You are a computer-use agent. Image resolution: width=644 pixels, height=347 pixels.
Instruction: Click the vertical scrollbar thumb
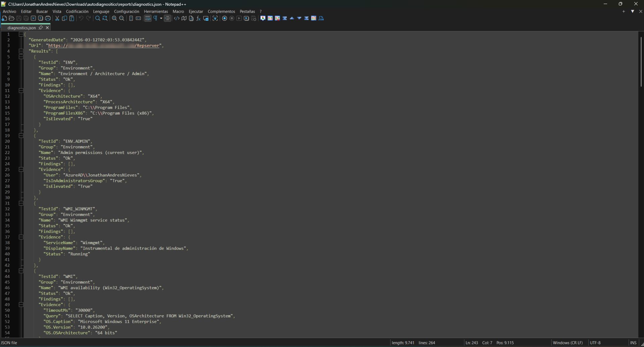tap(641, 62)
